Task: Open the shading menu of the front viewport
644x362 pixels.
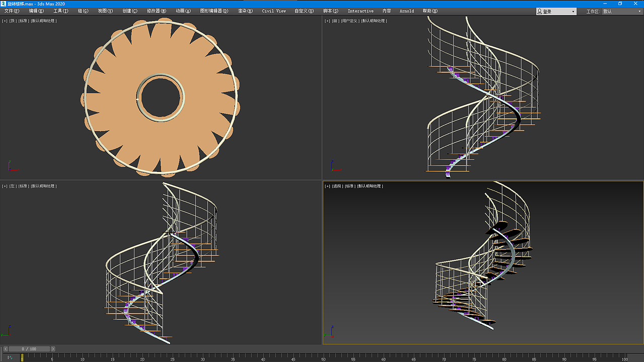Action: (x=374, y=21)
